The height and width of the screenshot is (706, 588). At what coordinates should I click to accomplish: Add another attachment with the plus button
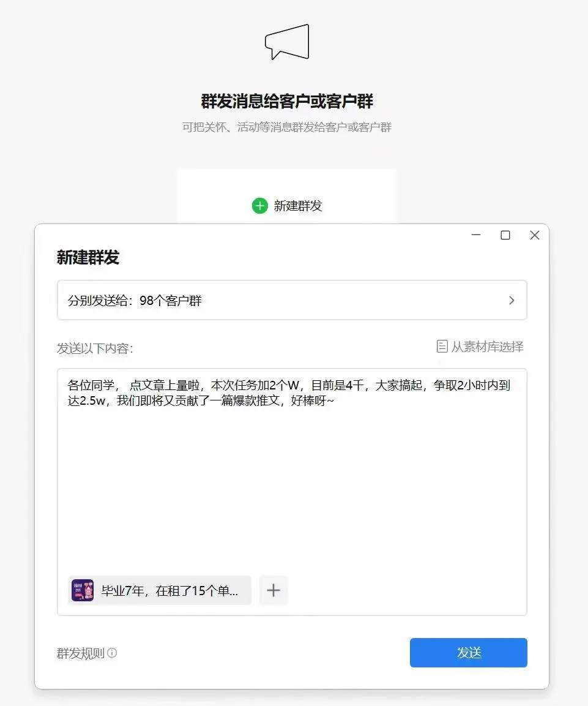[274, 590]
